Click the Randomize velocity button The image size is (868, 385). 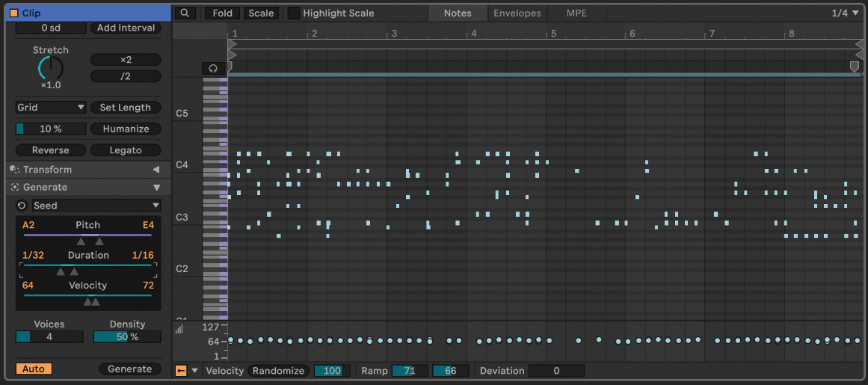279,371
